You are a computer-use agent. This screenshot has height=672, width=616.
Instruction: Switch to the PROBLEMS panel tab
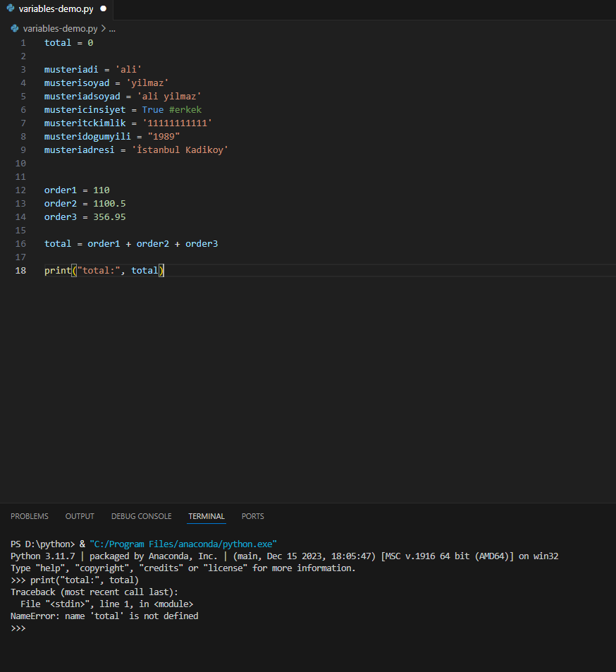coord(30,516)
